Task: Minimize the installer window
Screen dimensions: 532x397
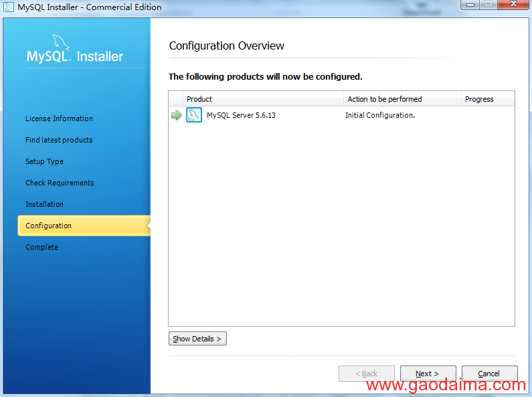Action: 470,5
